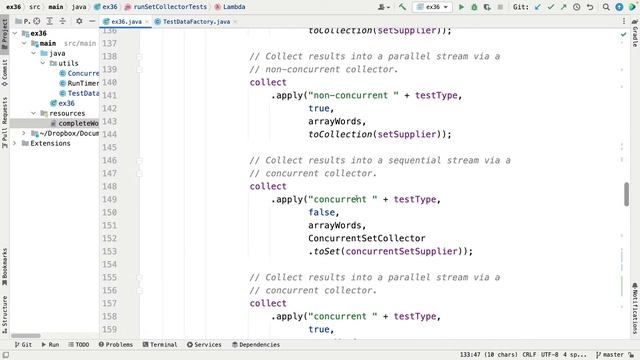Click Project panel horizontal scrollbar
This screenshot has width=640, height=360.
coord(26,336)
